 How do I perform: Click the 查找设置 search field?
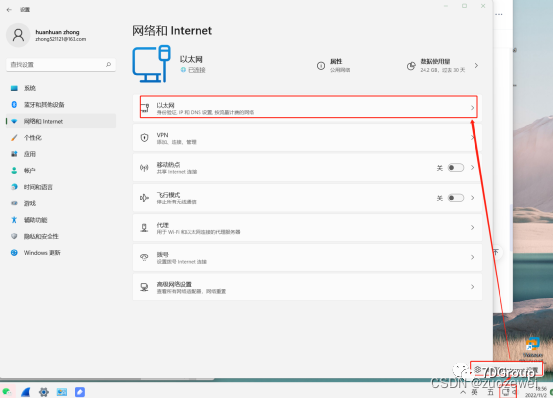pyautogui.click(x=61, y=65)
